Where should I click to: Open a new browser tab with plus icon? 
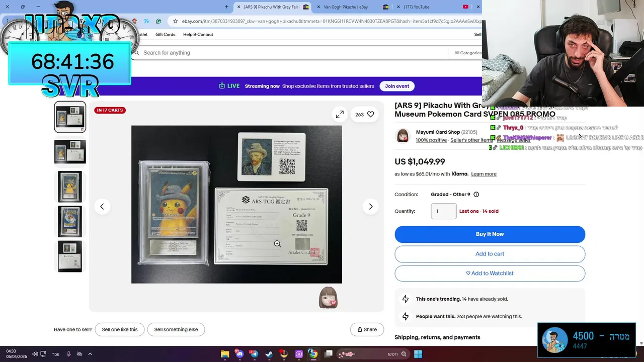[x=226, y=7]
